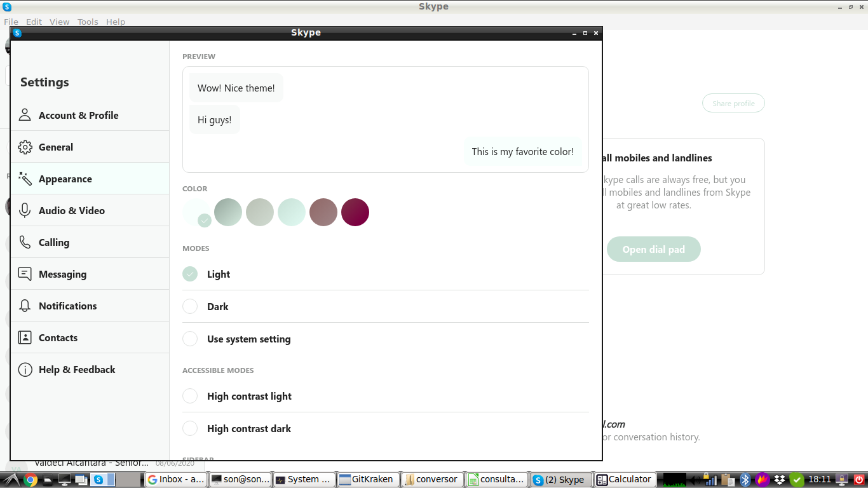
Task: Click Share profile button
Action: [733, 103]
